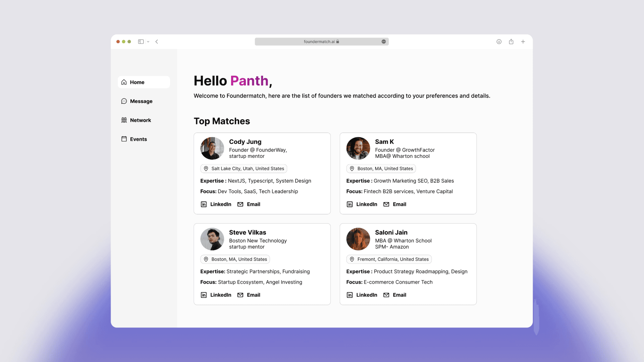Email Sam K
644x362 pixels.
click(x=395, y=204)
